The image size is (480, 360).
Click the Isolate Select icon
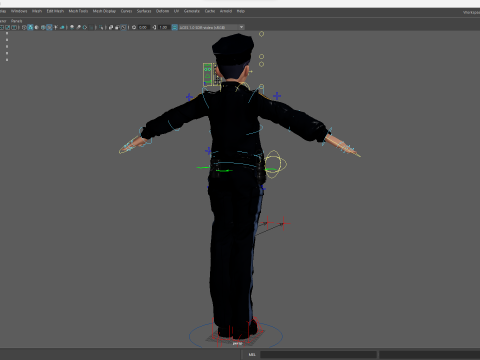(101, 27)
